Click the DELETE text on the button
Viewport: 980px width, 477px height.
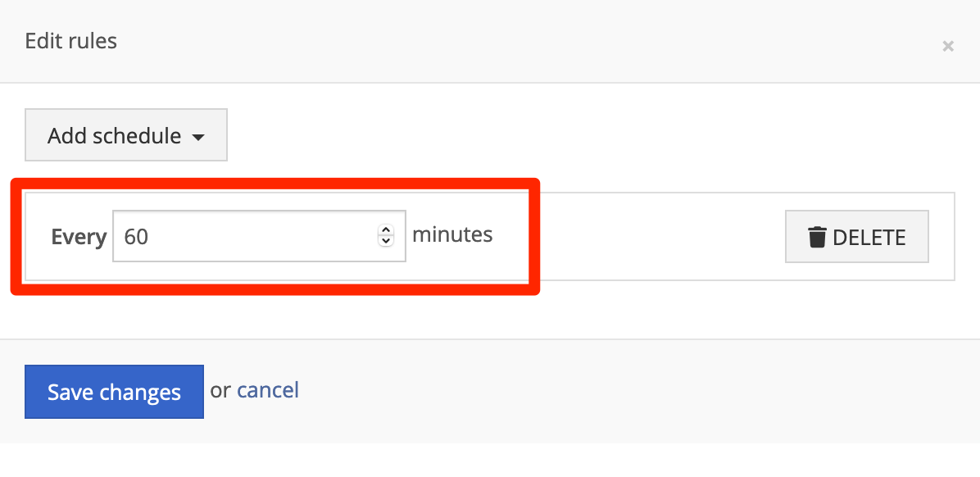pyautogui.click(x=869, y=238)
